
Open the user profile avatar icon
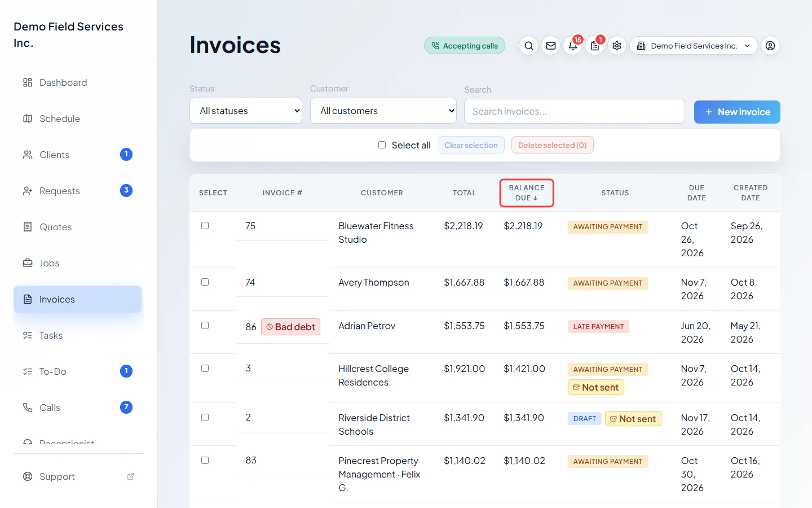point(770,46)
